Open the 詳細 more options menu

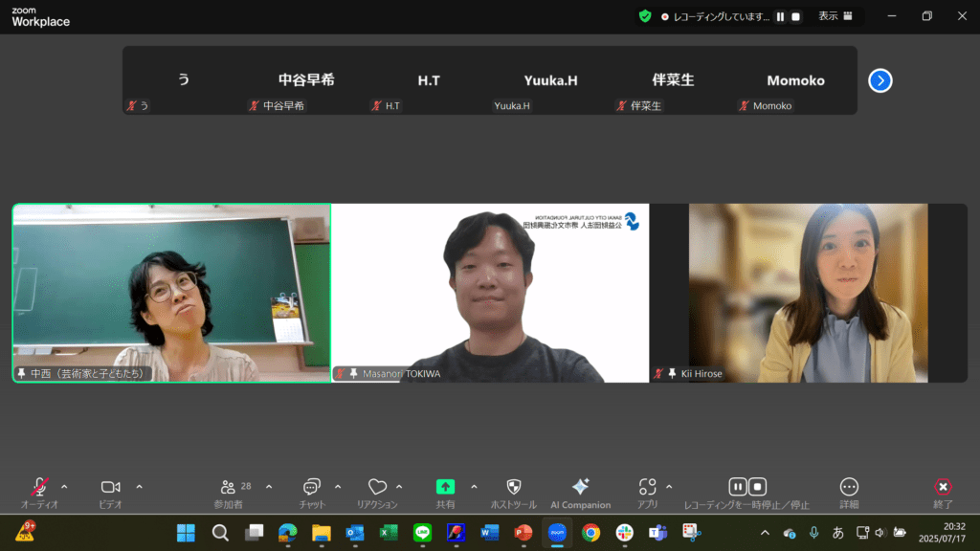pos(849,487)
